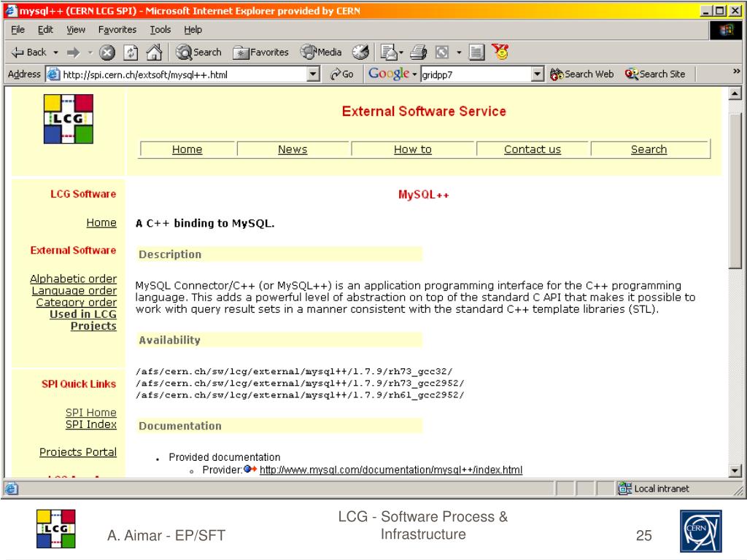Viewport: 747px width, 560px height.
Task: Click the LCG logo on the web page
Action: click(x=68, y=119)
